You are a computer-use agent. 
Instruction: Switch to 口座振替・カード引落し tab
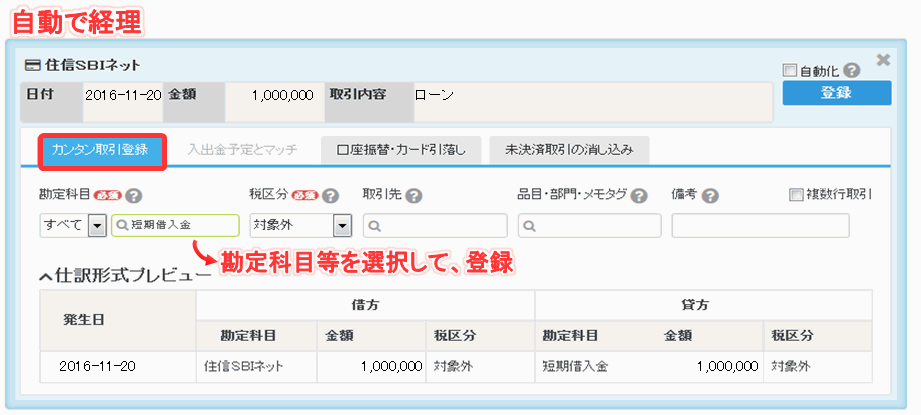coord(401,150)
